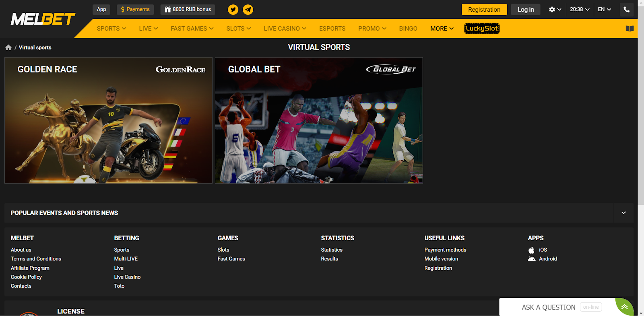Viewport: 644px width, 316px height.
Task: Click the MELBET logo
Action: pyautogui.click(x=43, y=19)
